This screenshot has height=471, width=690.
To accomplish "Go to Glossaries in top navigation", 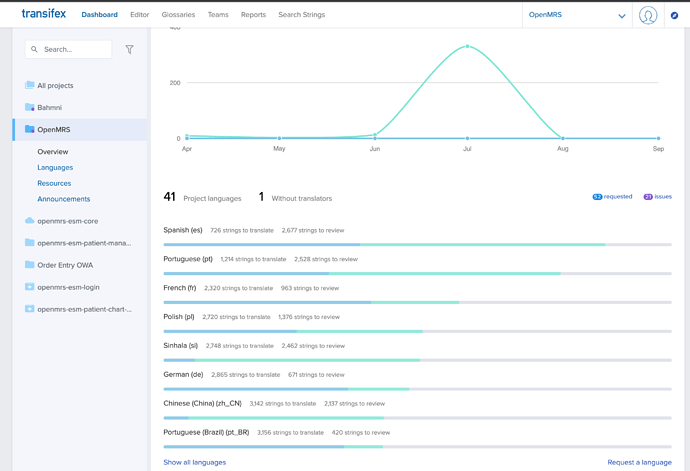I will point(178,15).
